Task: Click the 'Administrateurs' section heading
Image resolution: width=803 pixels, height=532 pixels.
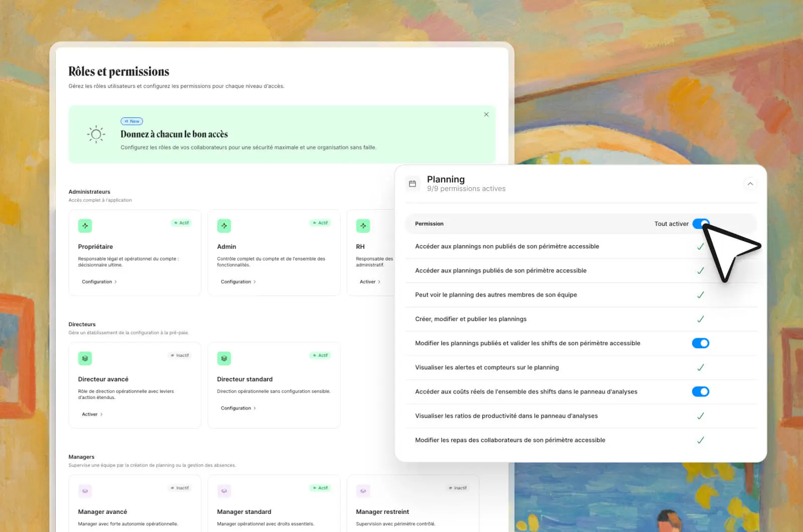Action: click(89, 192)
